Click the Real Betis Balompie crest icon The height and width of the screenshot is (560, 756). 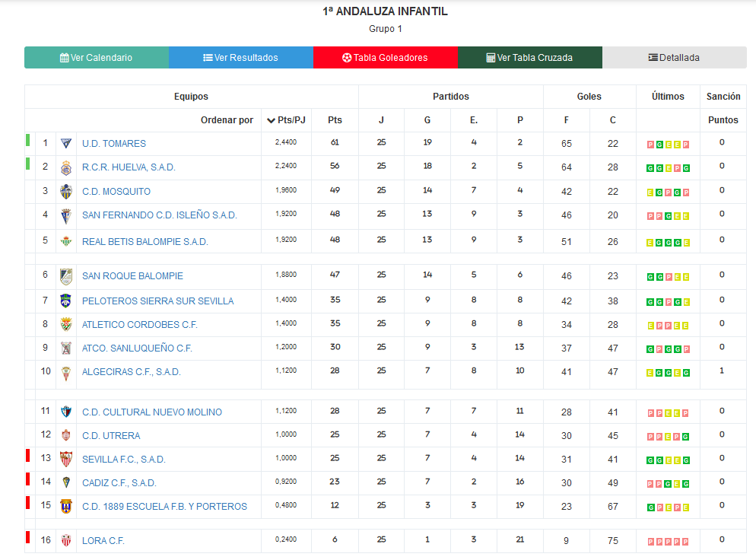click(66, 241)
